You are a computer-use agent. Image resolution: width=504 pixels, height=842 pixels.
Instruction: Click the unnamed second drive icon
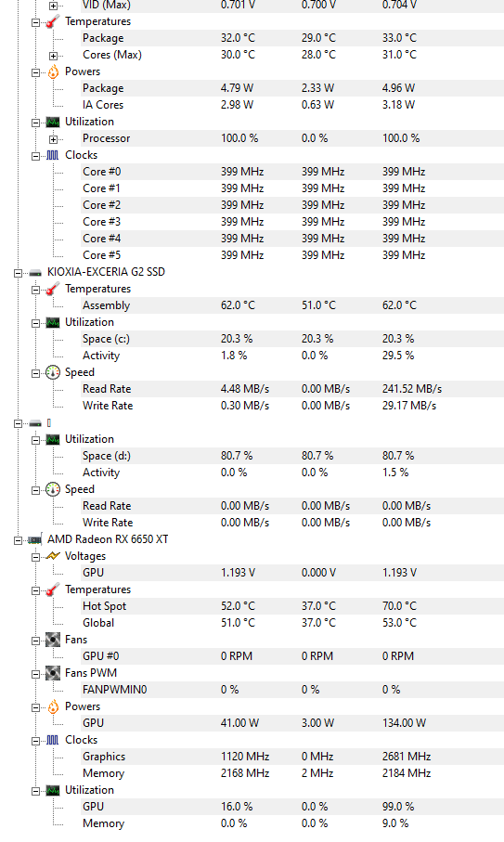35,423
